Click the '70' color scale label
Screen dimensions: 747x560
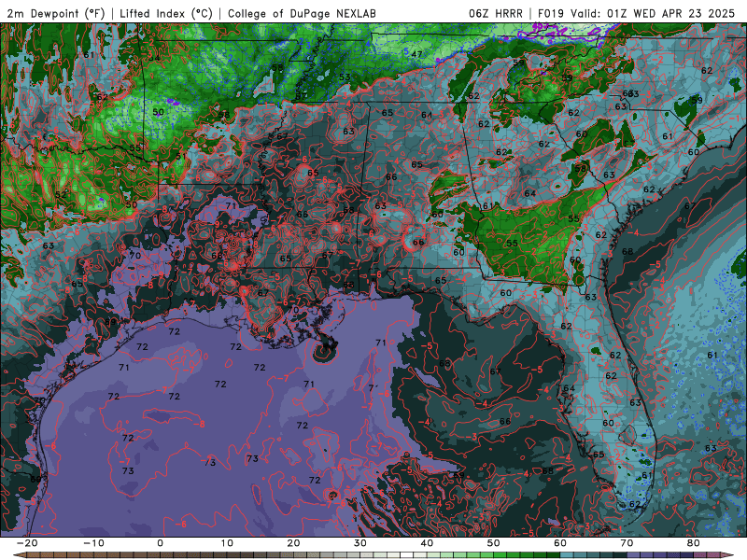(627, 543)
